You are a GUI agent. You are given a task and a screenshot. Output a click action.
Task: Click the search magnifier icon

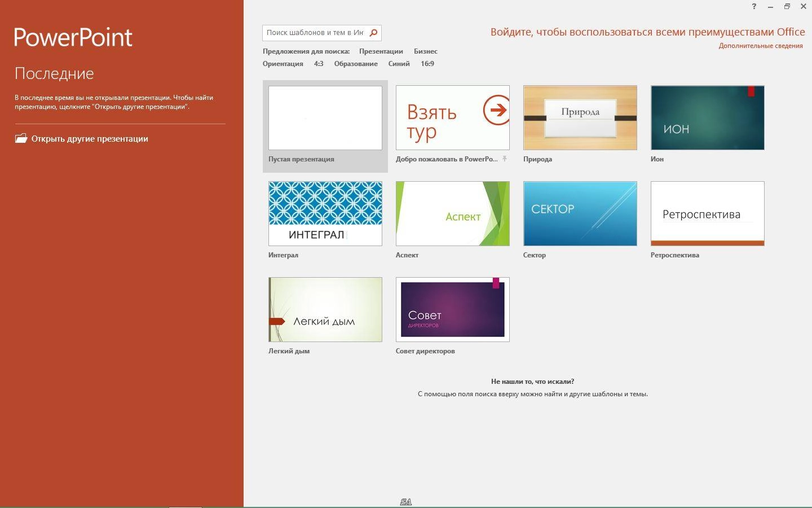[373, 33]
